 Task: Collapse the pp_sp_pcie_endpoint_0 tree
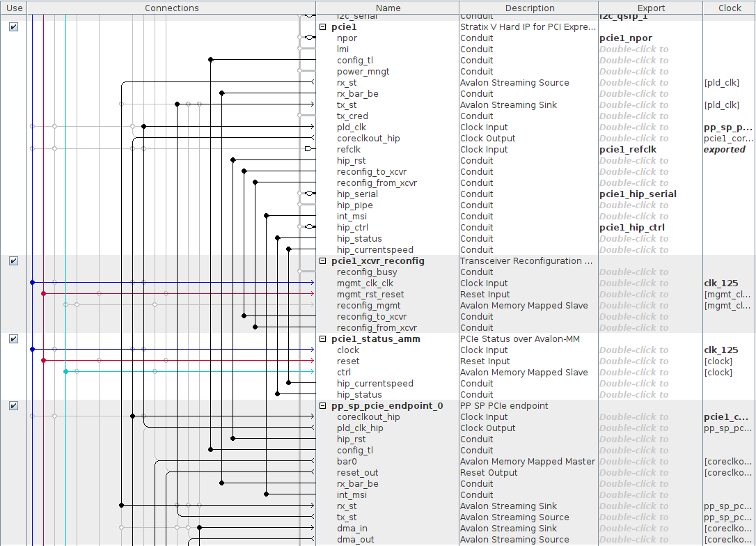322,405
